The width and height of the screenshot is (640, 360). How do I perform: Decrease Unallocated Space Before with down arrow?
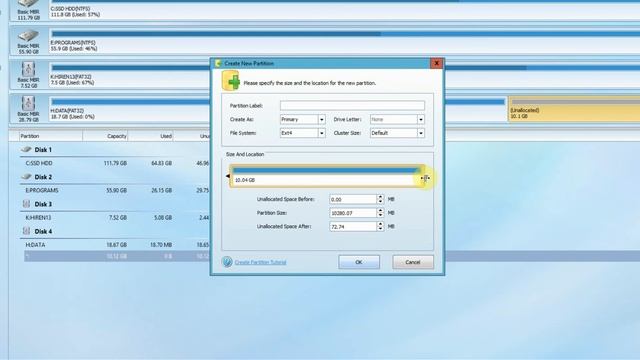(x=380, y=202)
